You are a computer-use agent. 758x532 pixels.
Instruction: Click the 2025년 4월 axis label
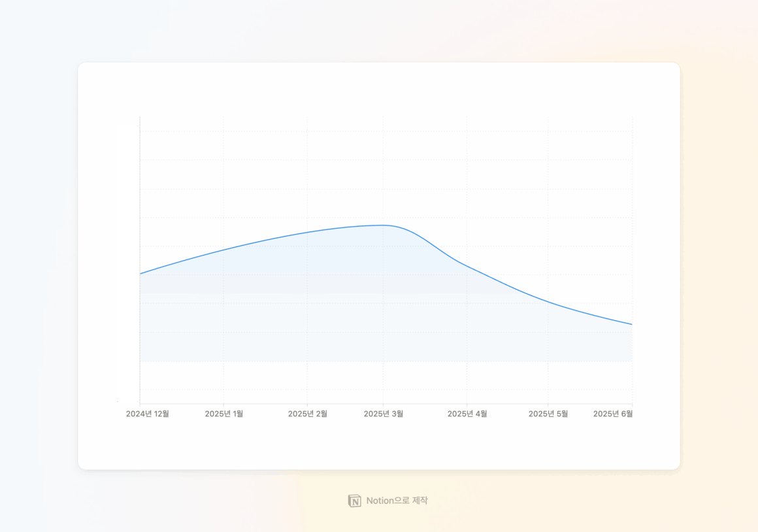click(467, 414)
